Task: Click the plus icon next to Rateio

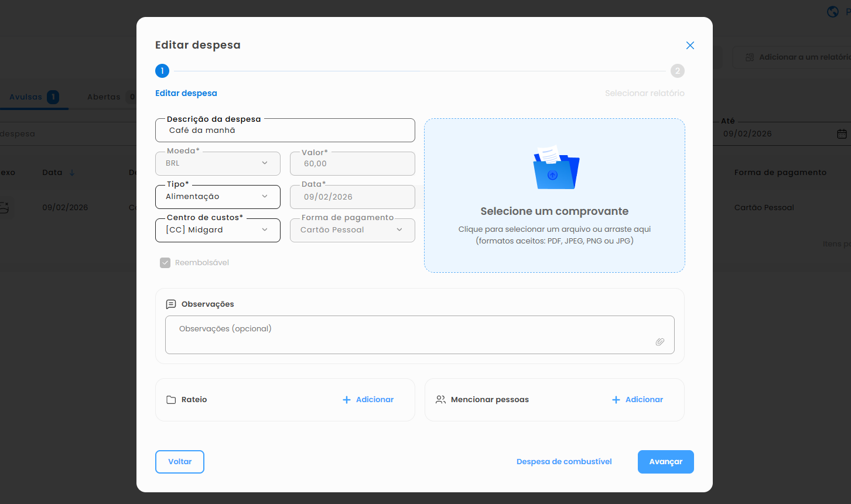Action: 346,400
